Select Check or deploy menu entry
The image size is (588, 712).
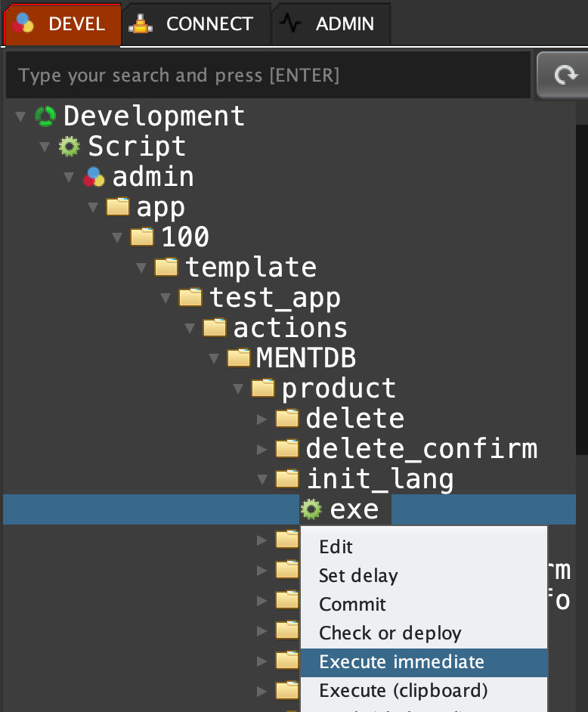[390, 633]
